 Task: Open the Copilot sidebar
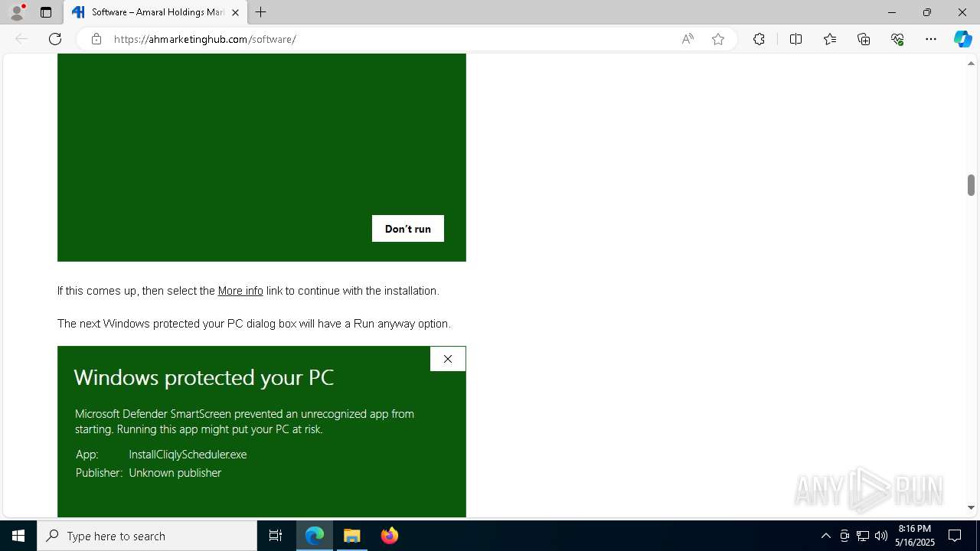click(x=962, y=39)
